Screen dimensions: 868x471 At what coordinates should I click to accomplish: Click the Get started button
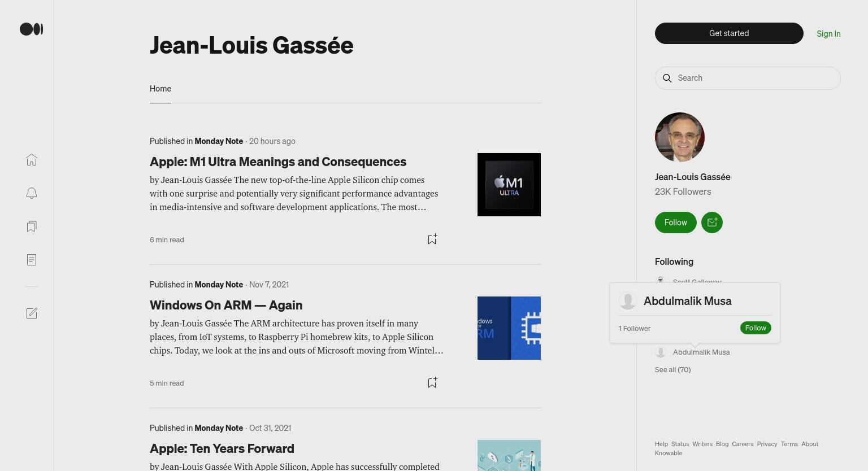click(729, 33)
